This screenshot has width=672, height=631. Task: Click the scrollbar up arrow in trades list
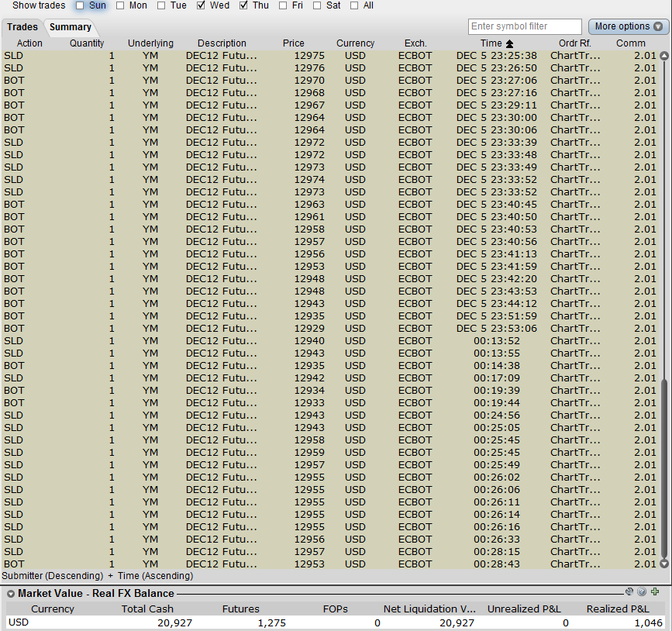pos(664,56)
